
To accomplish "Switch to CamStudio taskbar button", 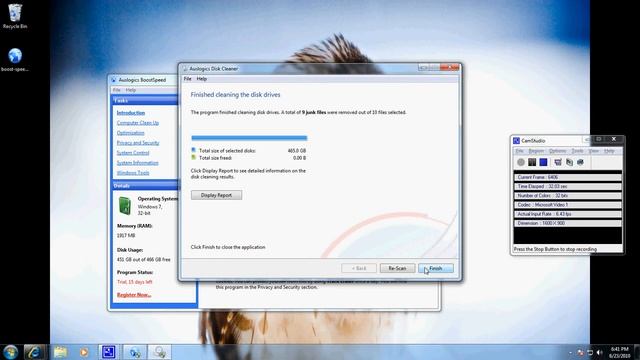I will [109, 352].
